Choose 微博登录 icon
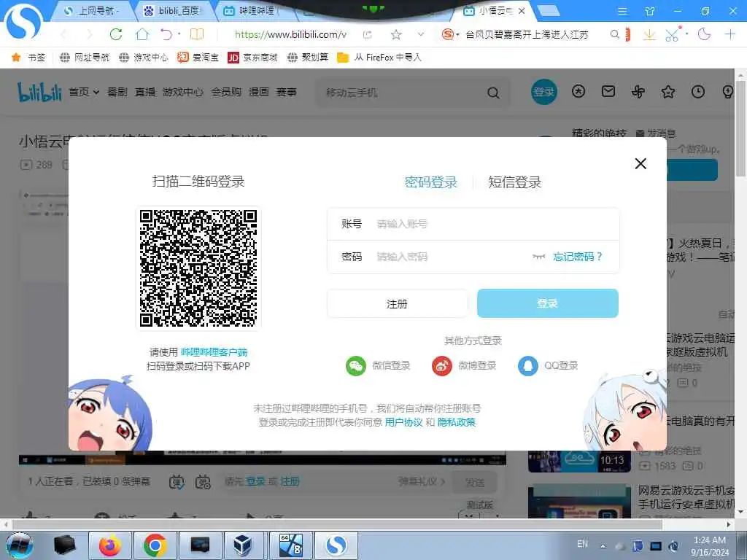 441,366
